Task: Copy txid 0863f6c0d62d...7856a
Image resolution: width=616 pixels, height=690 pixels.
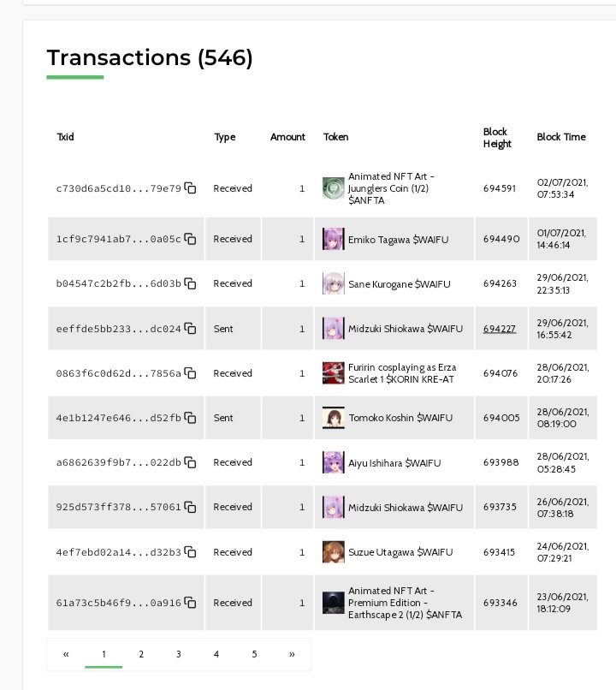Action: (190, 373)
